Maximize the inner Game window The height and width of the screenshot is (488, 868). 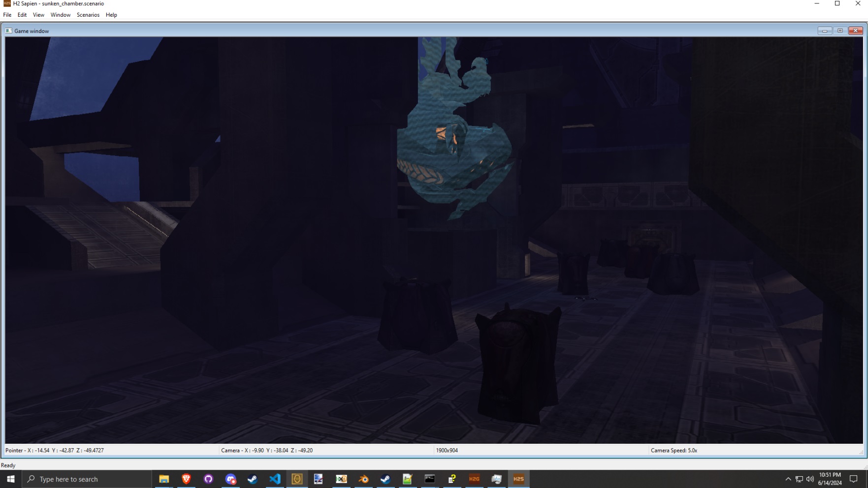point(840,30)
